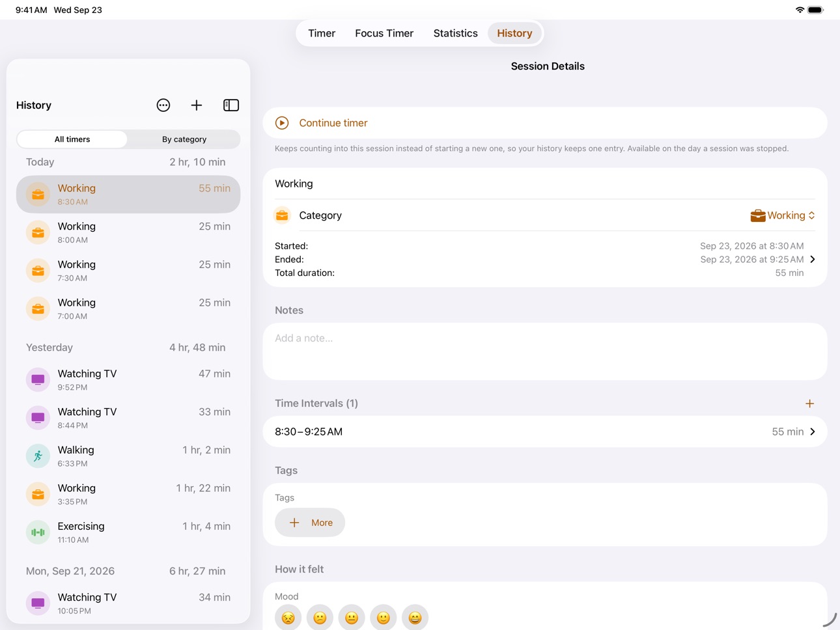Add a new time interval with plus
The image size is (840, 630).
pos(809,404)
